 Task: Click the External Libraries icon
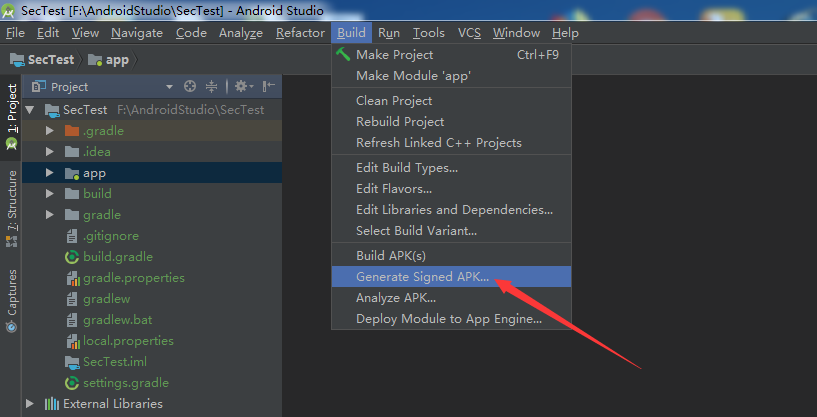52,404
